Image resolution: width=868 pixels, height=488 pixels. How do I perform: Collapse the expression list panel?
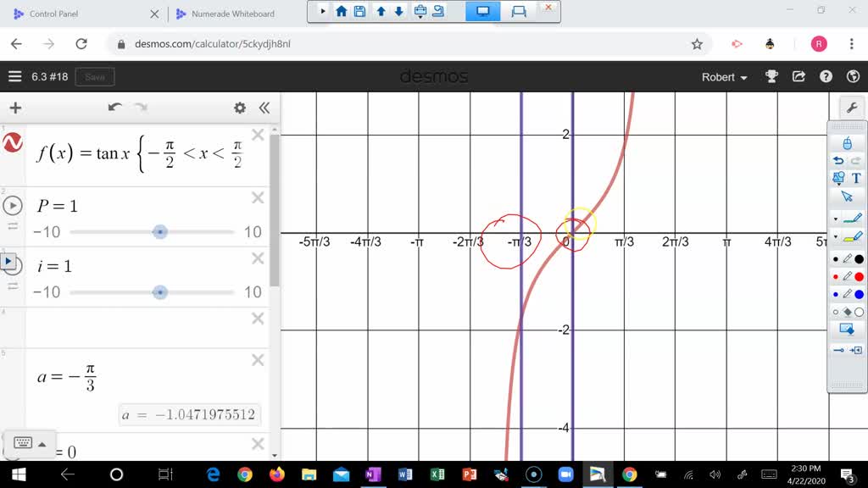(264, 108)
